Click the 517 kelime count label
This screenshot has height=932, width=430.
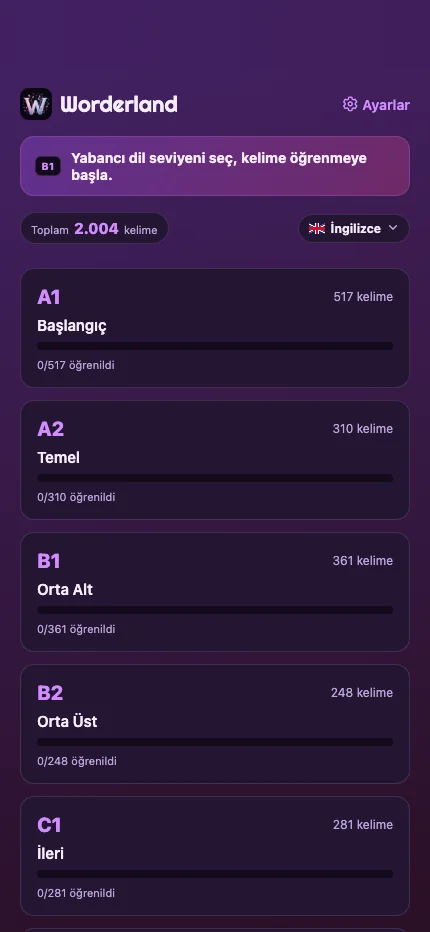[x=363, y=297]
